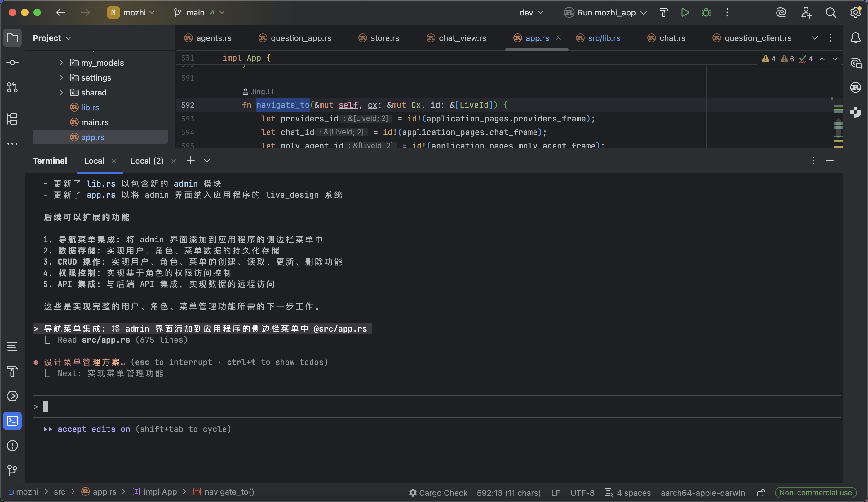Click Search Everywhere magnifier icon
This screenshot has height=502, width=868.
click(831, 13)
